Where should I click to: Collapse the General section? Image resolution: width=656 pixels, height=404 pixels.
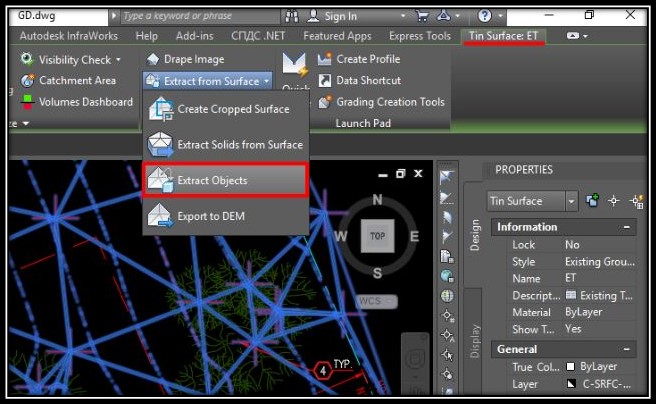click(x=627, y=349)
